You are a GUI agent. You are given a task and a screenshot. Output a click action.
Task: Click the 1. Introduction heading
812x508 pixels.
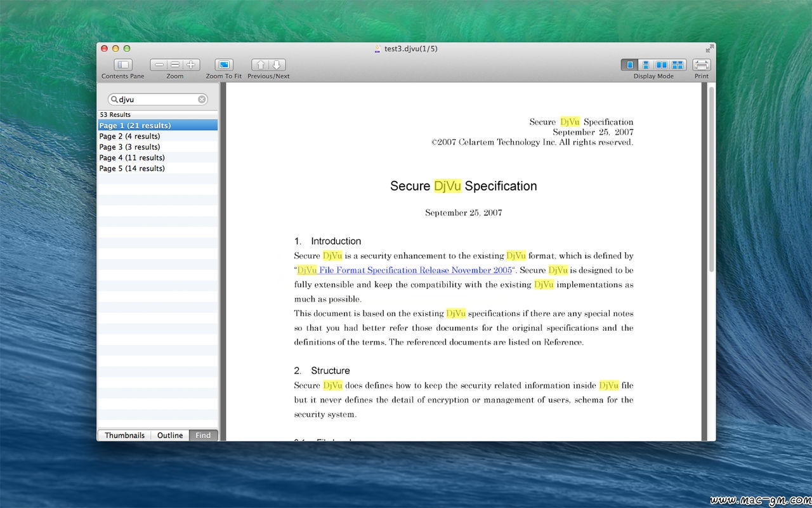click(327, 241)
